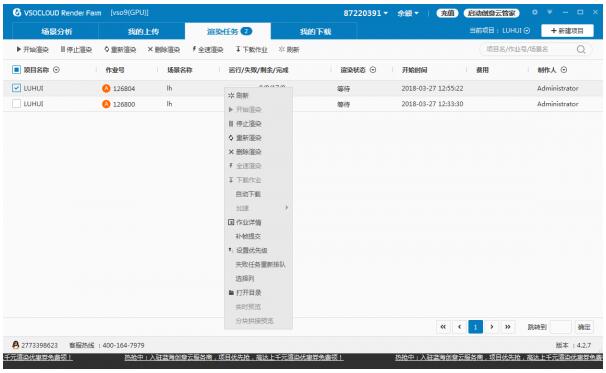Screen dimensions: 606x373
Task: Click 刷新 refresh in the toolbar
Action: (289, 49)
